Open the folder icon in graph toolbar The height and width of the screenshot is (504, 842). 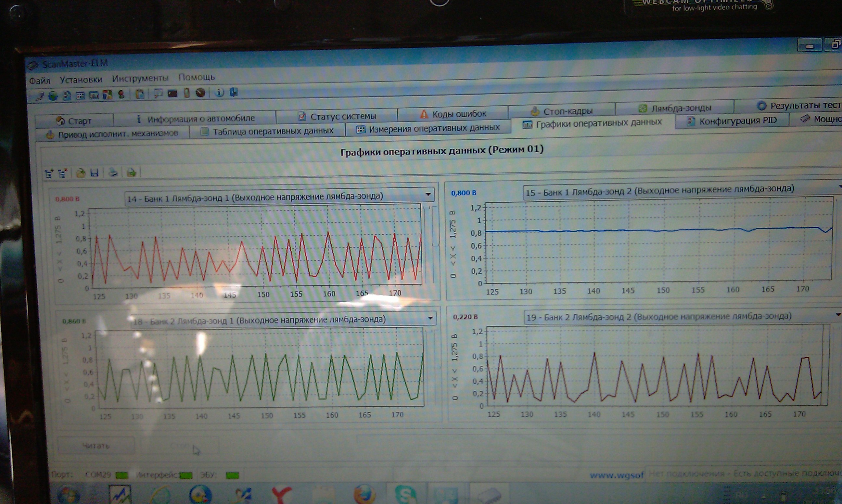(81, 173)
